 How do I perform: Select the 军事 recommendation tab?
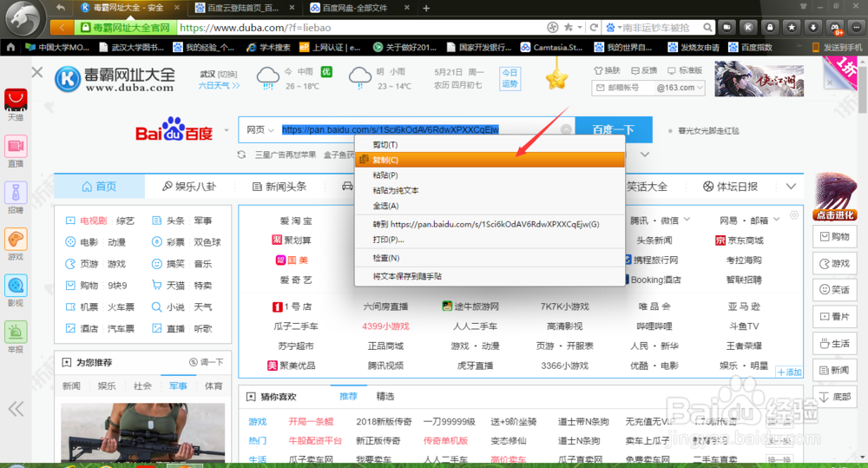[x=178, y=386]
